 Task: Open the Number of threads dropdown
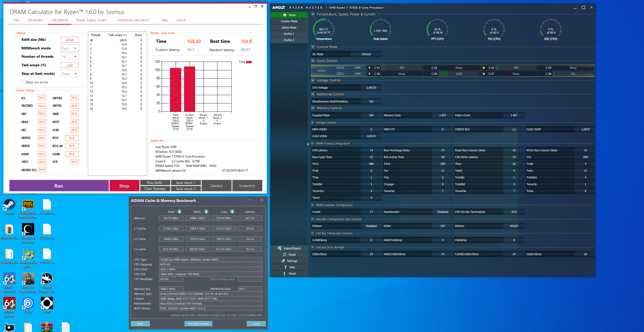(70, 57)
